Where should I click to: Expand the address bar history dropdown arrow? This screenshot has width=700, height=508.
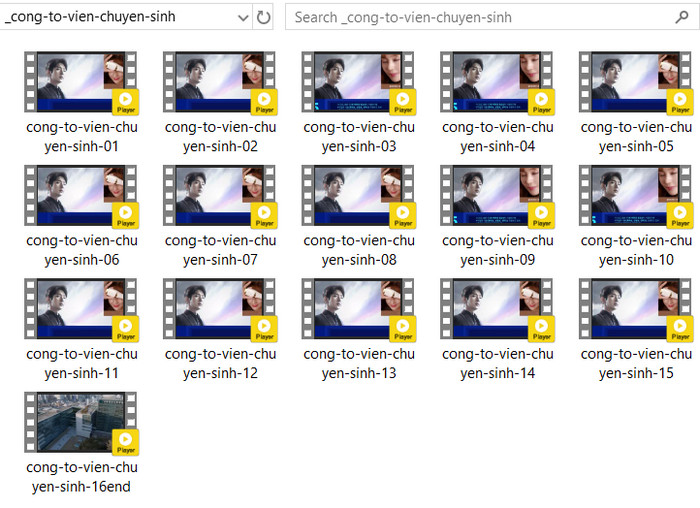click(x=243, y=18)
